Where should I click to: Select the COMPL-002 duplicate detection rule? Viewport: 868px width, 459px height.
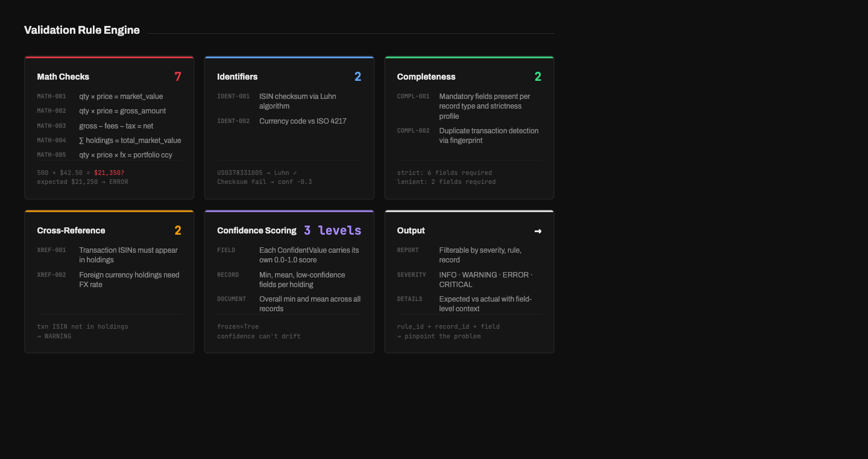click(414, 130)
